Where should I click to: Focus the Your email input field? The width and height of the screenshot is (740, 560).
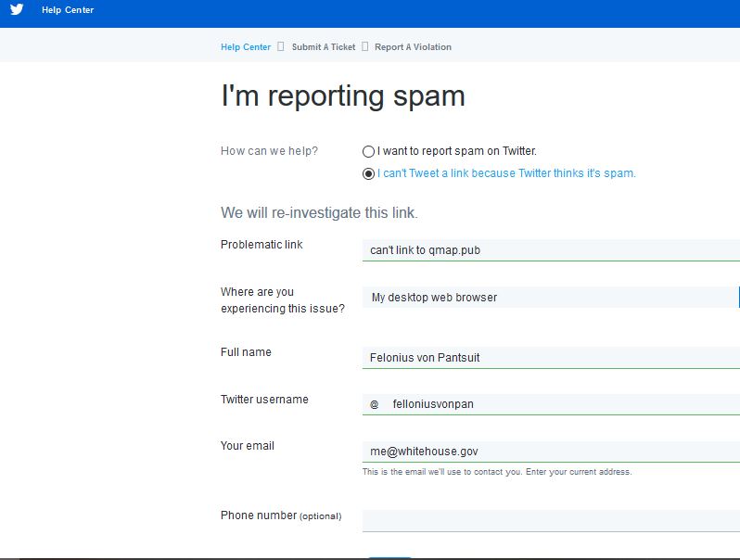tap(551, 452)
